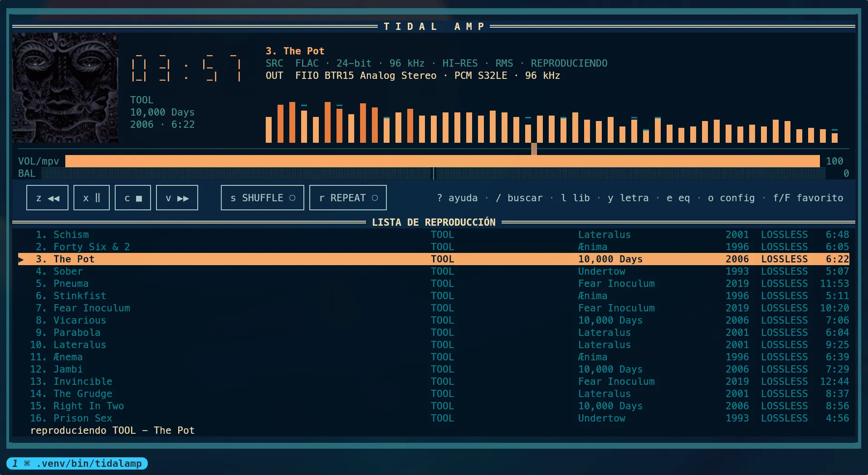Viewport: 868px width, 475px height.
Task: Select track 2. Forty Six & 2
Action: click(434, 247)
